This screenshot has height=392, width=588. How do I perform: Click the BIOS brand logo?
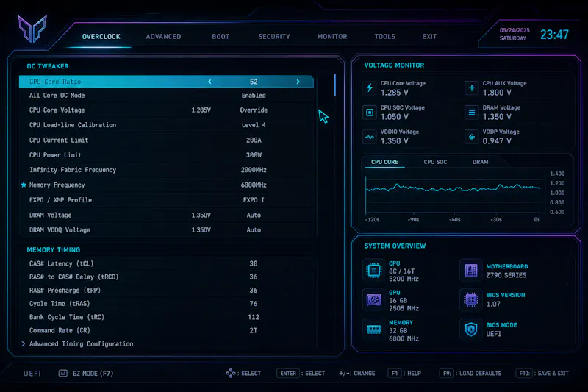[32, 29]
